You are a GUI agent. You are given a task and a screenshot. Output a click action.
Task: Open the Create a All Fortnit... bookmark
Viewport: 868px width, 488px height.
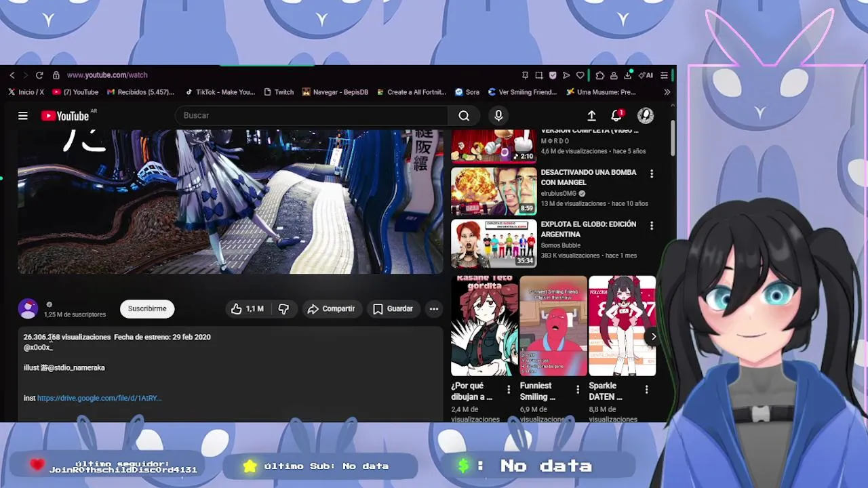[x=412, y=92]
